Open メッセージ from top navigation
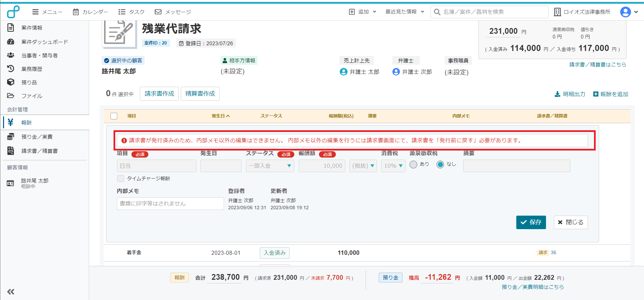Viewport: 644px width, 300px height. (x=173, y=12)
